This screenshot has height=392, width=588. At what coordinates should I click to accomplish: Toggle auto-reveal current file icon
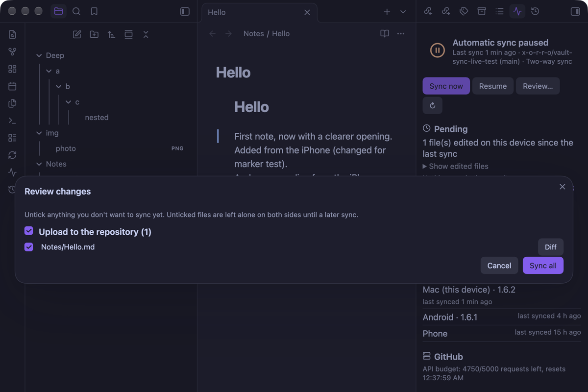[128, 34]
